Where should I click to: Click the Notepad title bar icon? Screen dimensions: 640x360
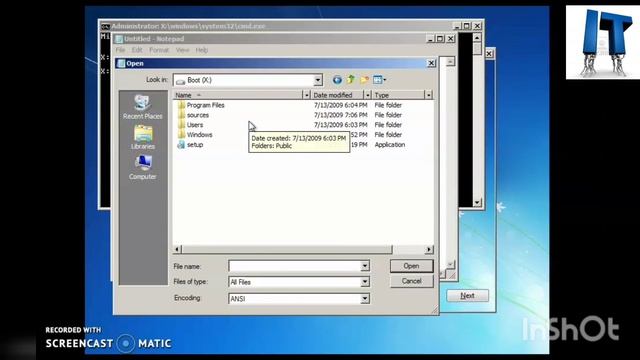click(x=119, y=39)
